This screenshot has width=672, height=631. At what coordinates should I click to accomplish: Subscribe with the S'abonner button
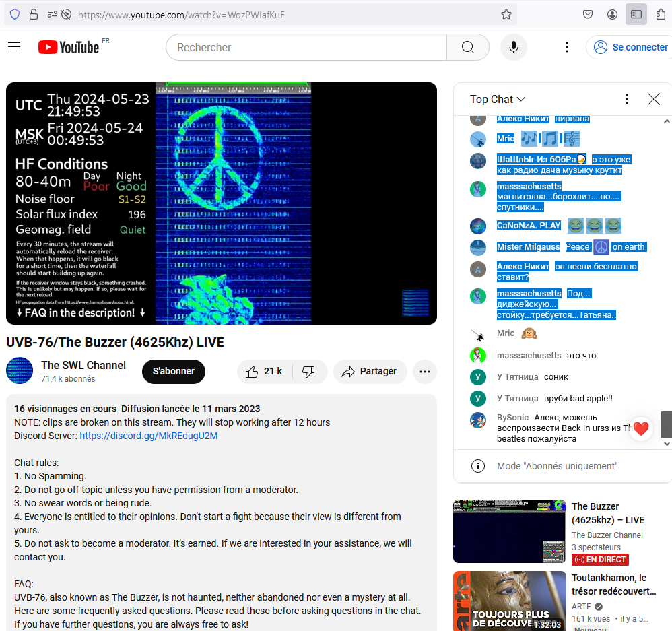[174, 371]
